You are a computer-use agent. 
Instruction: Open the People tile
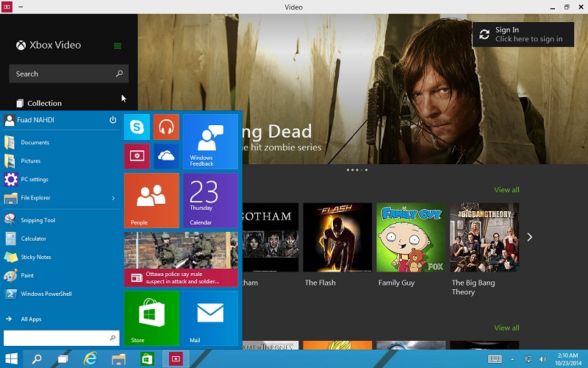pos(151,200)
